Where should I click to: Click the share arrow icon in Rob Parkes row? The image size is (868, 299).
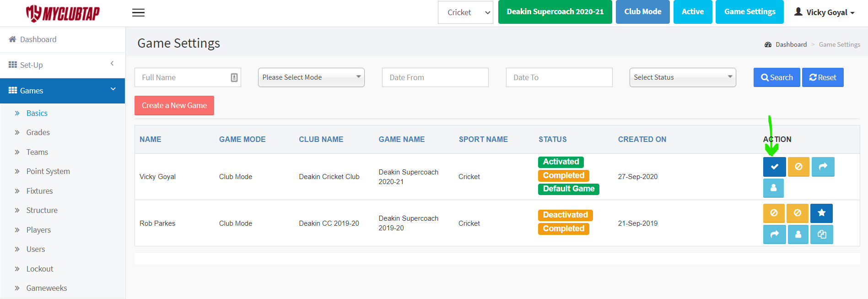tap(774, 234)
